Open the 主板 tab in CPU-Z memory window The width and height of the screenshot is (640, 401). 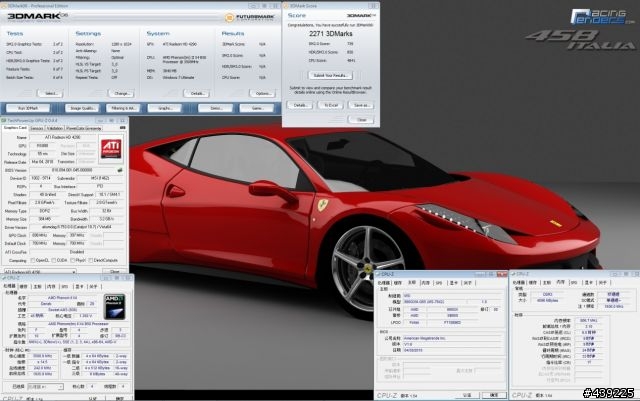(547, 283)
